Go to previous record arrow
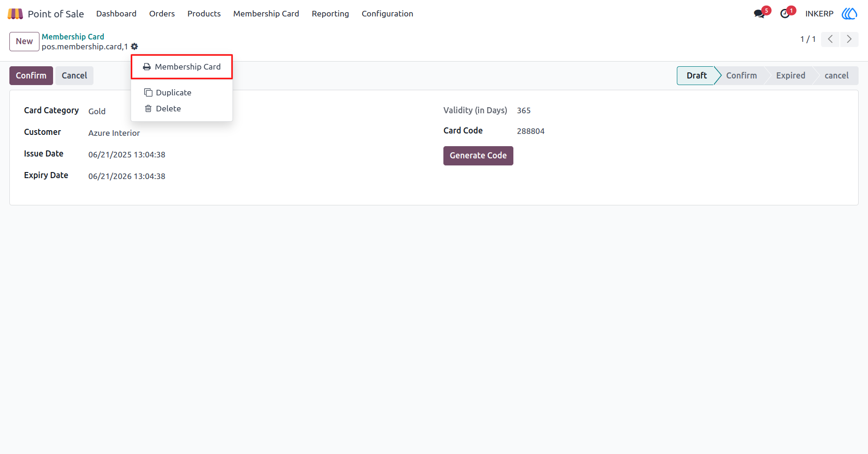The image size is (868, 454). [x=830, y=39]
